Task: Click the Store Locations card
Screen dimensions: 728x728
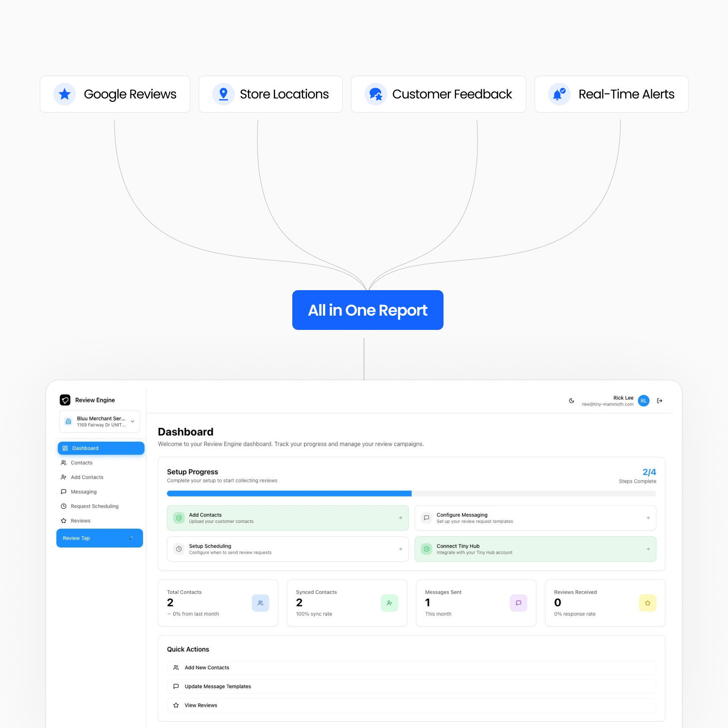Action: [271, 94]
